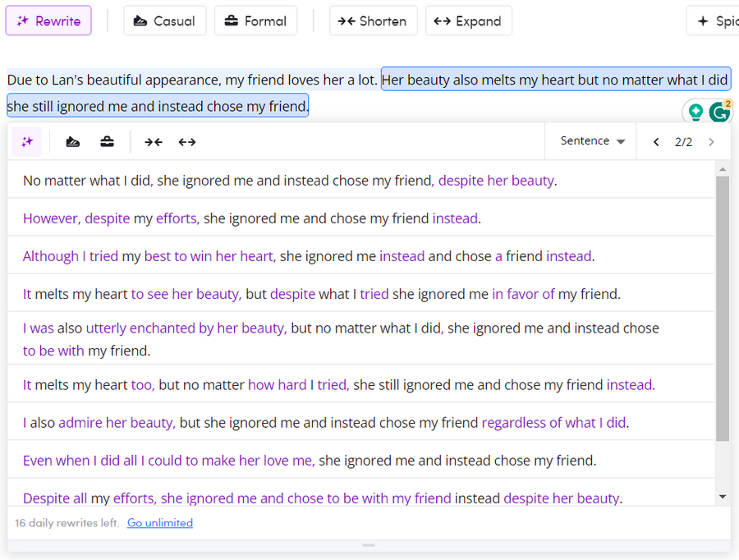Image resolution: width=739 pixels, height=560 pixels.
Task: Choose the Formal tone button
Action: [256, 21]
